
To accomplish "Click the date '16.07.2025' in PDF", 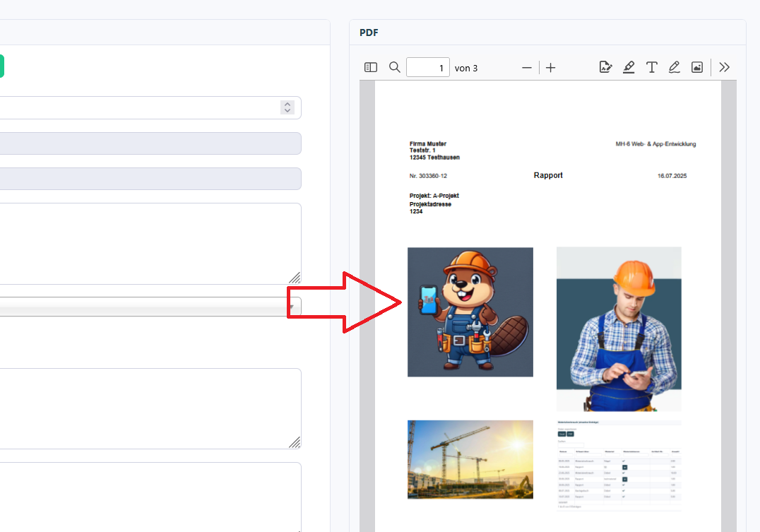I will (672, 176).
